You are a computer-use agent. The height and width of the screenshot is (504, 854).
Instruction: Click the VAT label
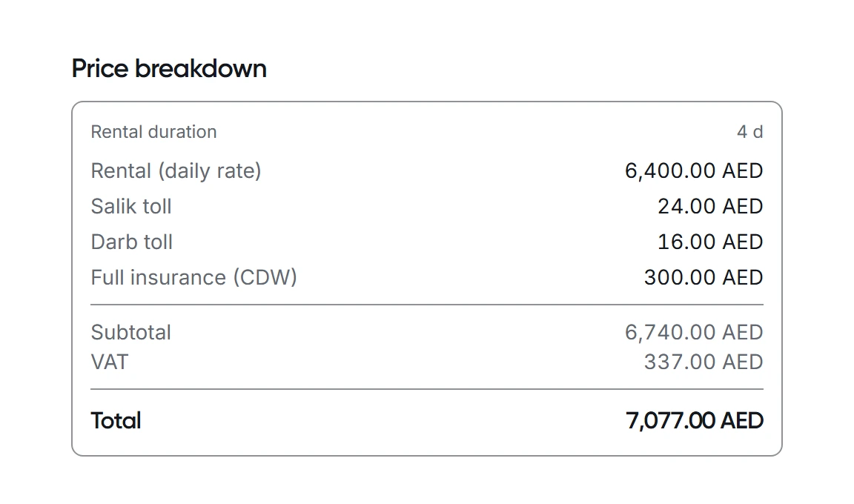pos(110,362)
